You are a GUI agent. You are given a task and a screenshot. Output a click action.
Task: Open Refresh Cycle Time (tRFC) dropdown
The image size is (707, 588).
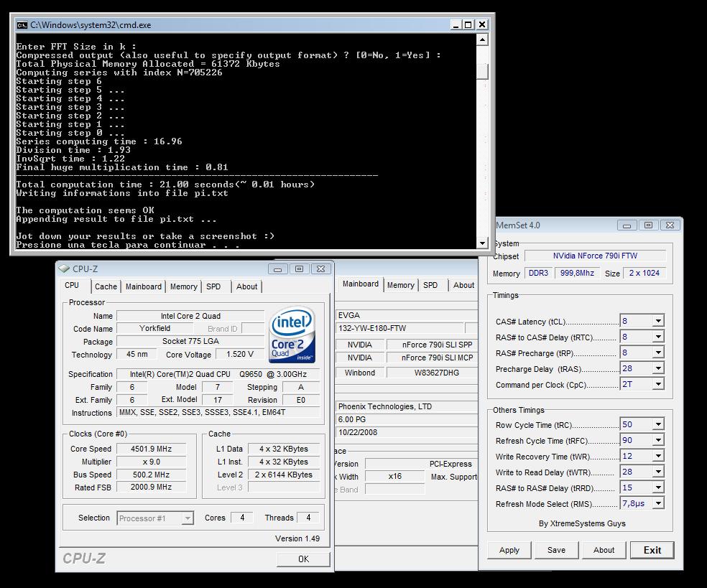coord(658,440)
